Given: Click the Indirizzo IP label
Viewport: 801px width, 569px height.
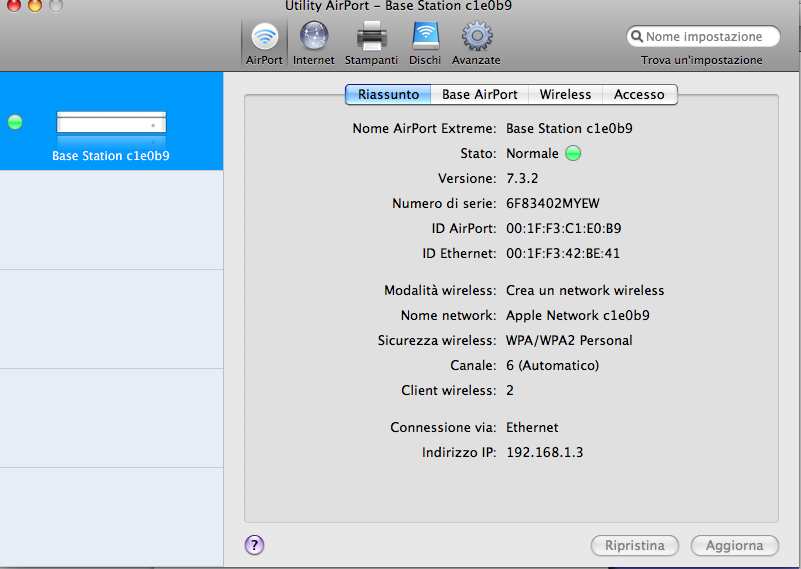Looking at the screenshot, I should click(459, 452).
